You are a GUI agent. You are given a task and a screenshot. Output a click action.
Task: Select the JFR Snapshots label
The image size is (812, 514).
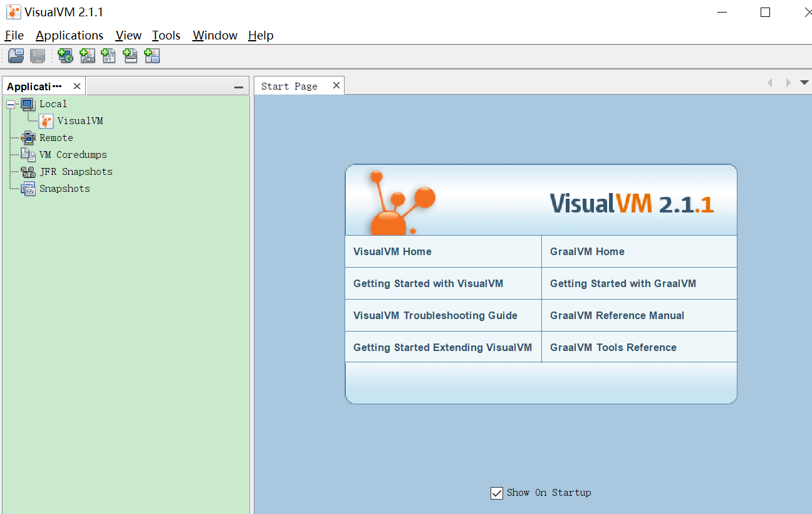[76, 172]
